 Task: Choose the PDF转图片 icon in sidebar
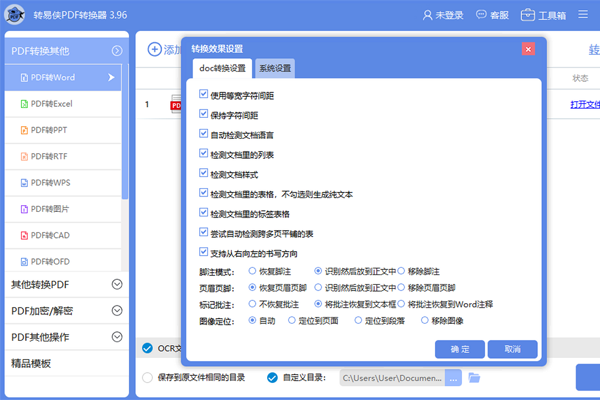click(x=23, y=209)
